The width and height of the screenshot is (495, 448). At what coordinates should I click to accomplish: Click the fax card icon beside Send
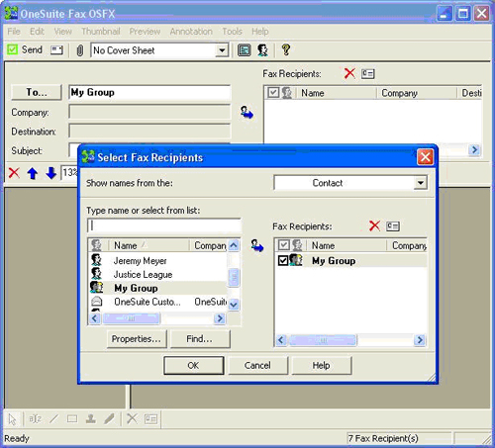pos(56,50)
